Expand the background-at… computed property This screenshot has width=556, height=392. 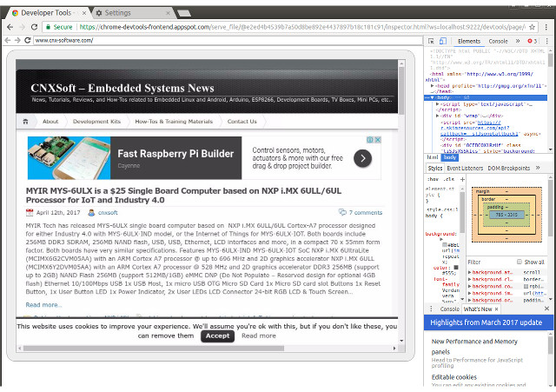tap(469, 272)
